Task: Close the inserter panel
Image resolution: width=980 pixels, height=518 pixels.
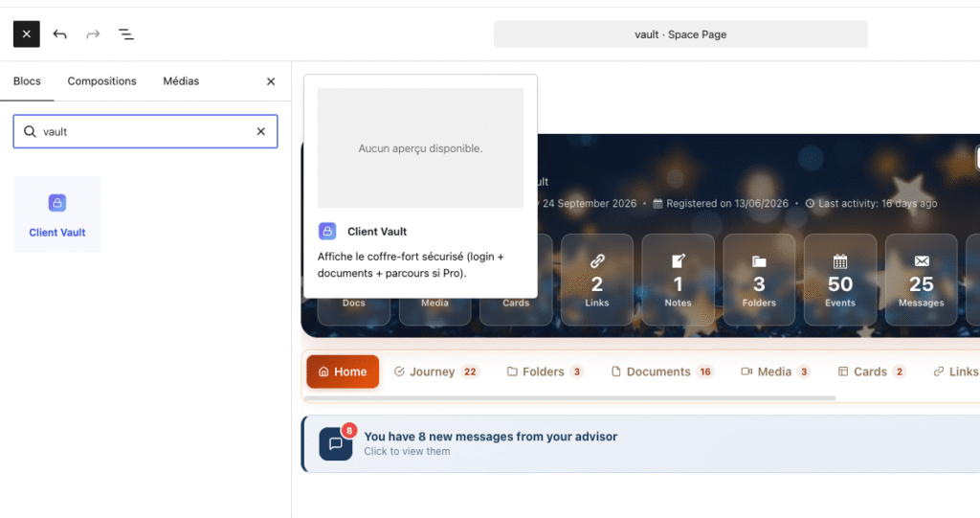Action: (271, 81)
